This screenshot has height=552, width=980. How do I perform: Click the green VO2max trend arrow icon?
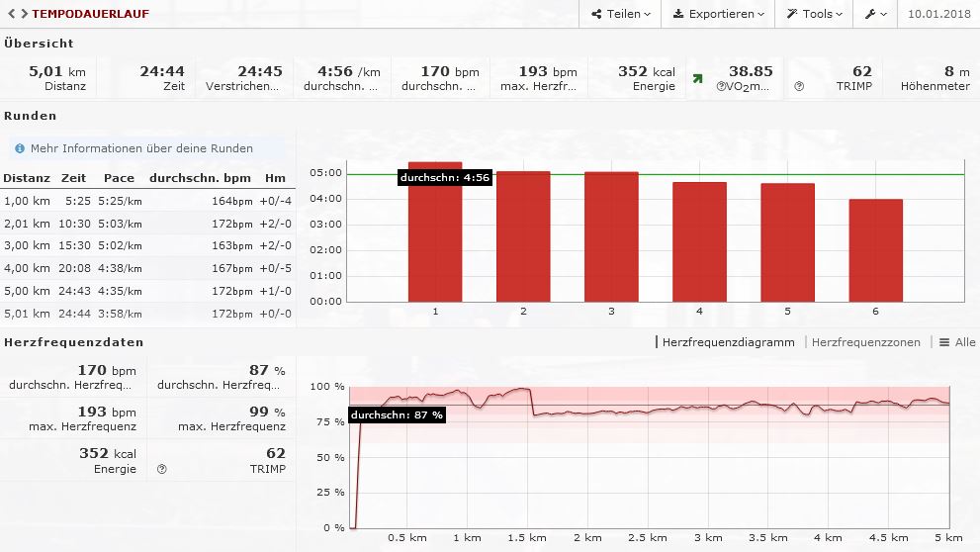697,78
